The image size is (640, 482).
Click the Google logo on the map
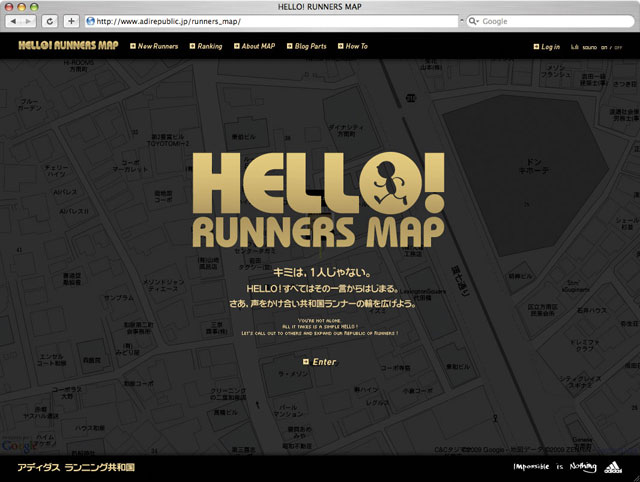click(x=19, y=446)
